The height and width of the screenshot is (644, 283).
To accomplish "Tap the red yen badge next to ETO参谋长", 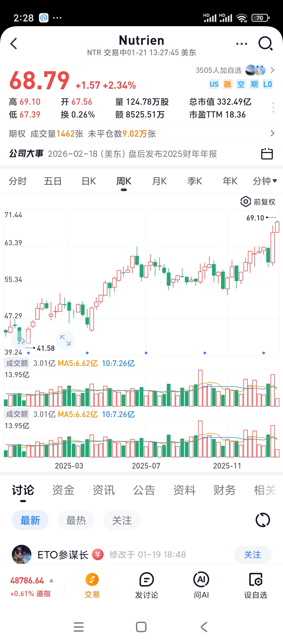I will pos(98,554).
